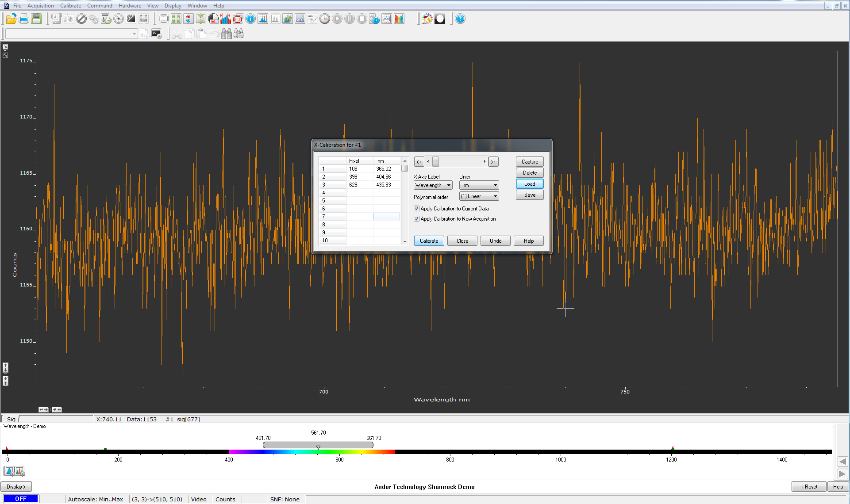The width and height of the screenshot is (850, 504).
Task: Click the Save floppy disk icon
Action: (36, 19)
